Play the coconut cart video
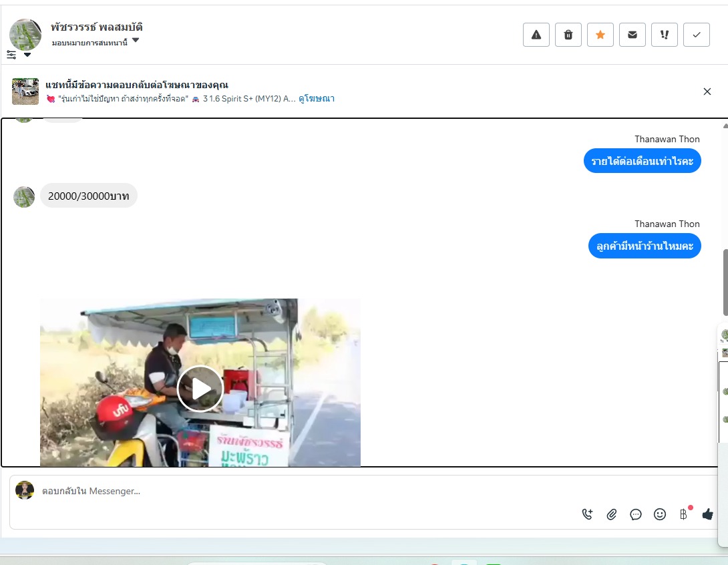 click(x=200, y=389)
